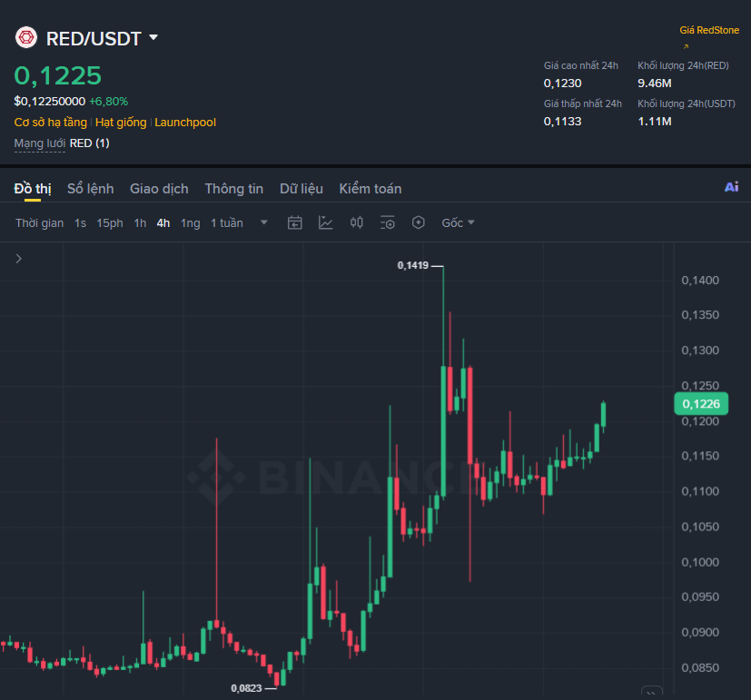Switch to the Sổ lệnh tab

point(91,189)
